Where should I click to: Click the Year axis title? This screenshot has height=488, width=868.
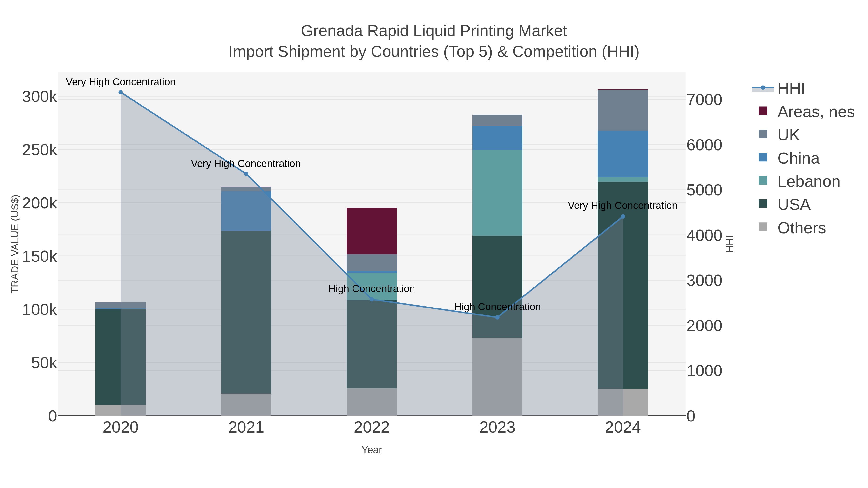coord(372,450)
